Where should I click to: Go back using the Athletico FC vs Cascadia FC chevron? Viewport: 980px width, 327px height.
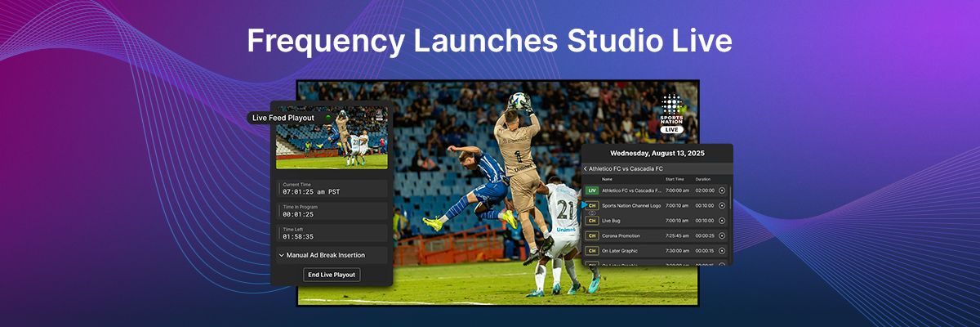[586, 168]
